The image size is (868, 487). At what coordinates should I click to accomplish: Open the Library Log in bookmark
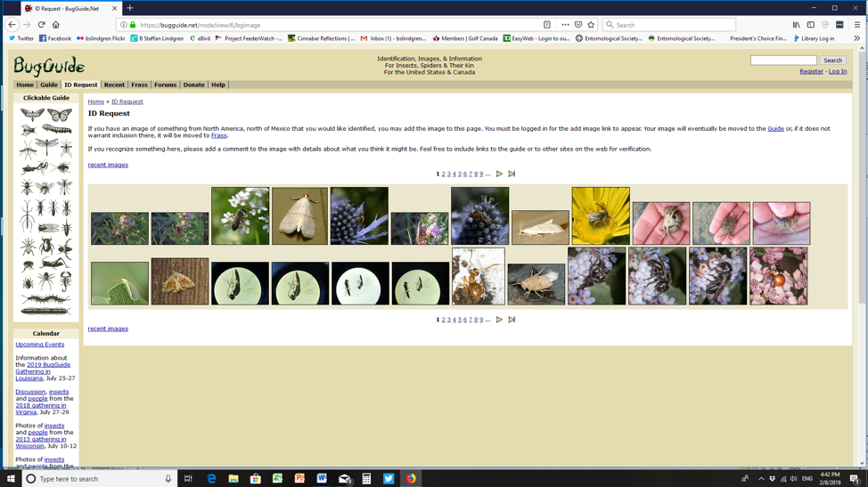(814, 38)
